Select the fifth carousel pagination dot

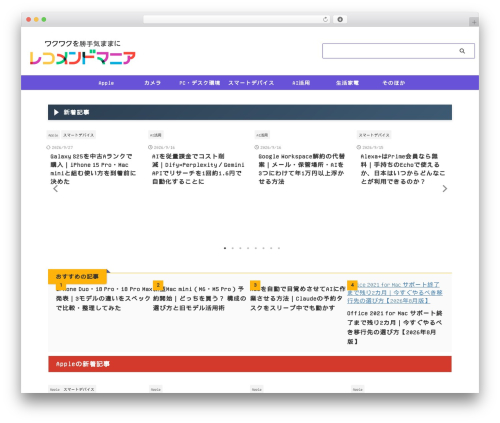pos(256,248)
